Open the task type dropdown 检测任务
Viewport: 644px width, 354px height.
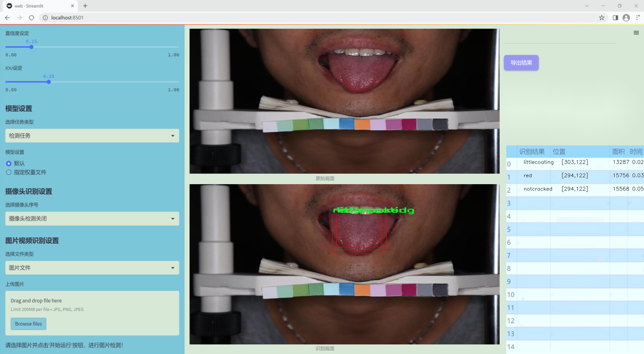click(x=92, y=136)
